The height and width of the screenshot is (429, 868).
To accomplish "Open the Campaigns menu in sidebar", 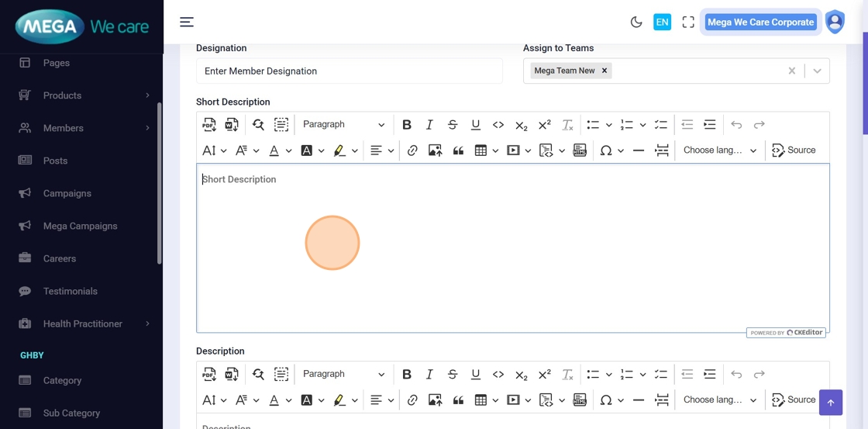I will coord(67,193).
